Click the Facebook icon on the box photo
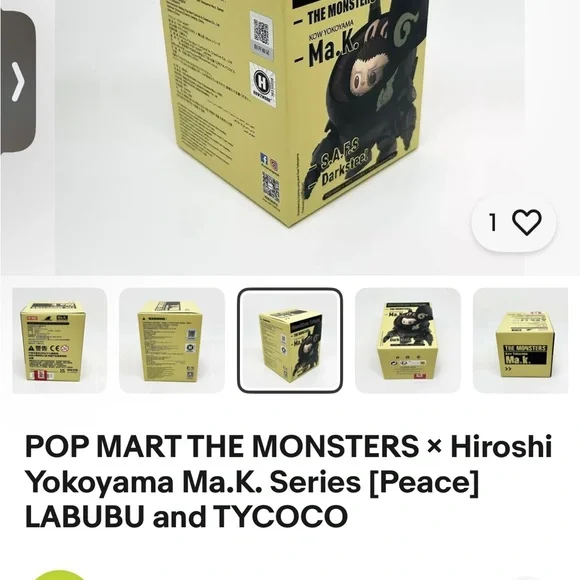Viewport: 580px width, 580px height. (x=264, y=159)
